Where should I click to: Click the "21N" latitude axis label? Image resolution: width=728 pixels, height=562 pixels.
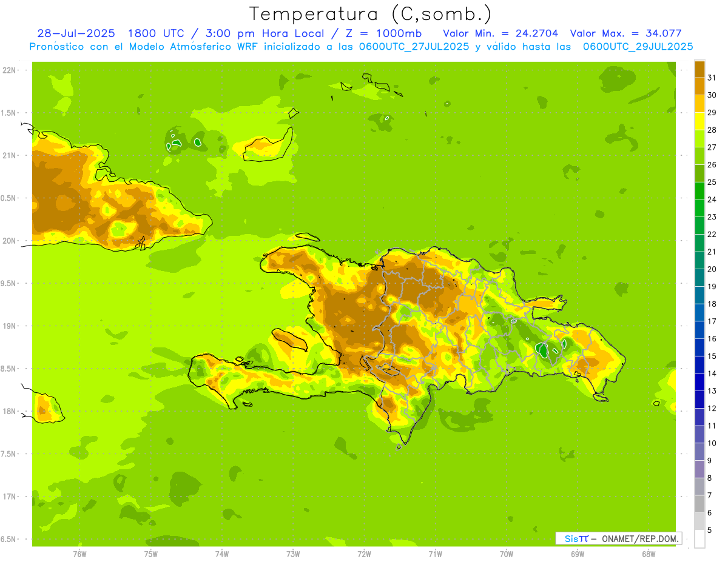point(8,155)
